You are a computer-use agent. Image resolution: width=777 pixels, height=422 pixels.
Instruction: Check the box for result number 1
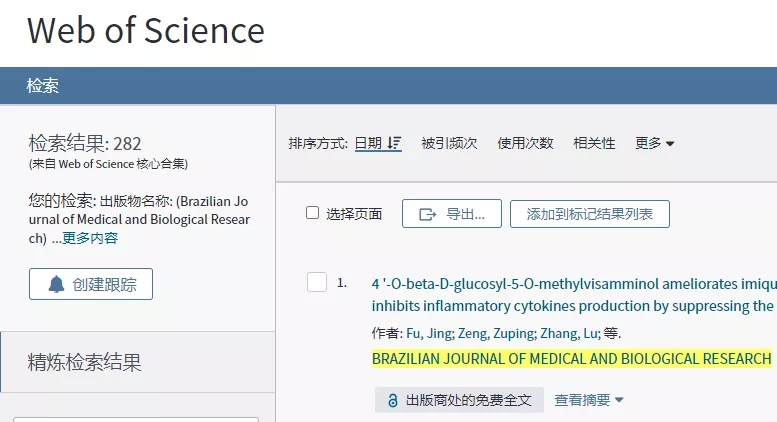[x=317, y=282]
